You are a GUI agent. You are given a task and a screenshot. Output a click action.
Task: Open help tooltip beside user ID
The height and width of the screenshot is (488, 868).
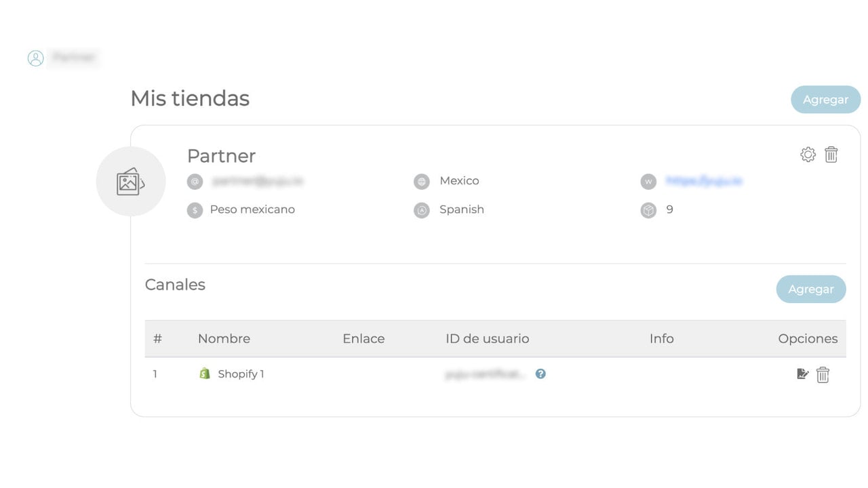[x=540, y=373]
